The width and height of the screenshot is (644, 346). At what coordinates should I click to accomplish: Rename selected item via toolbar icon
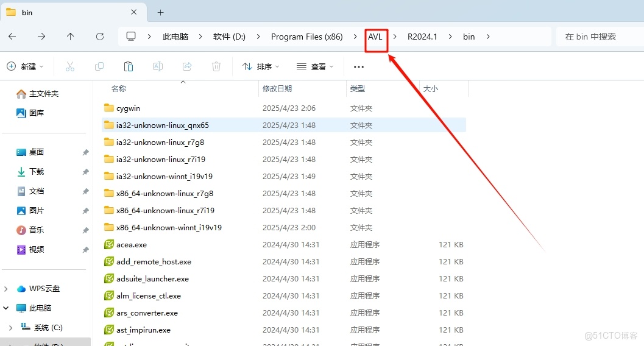click(158, 66)
